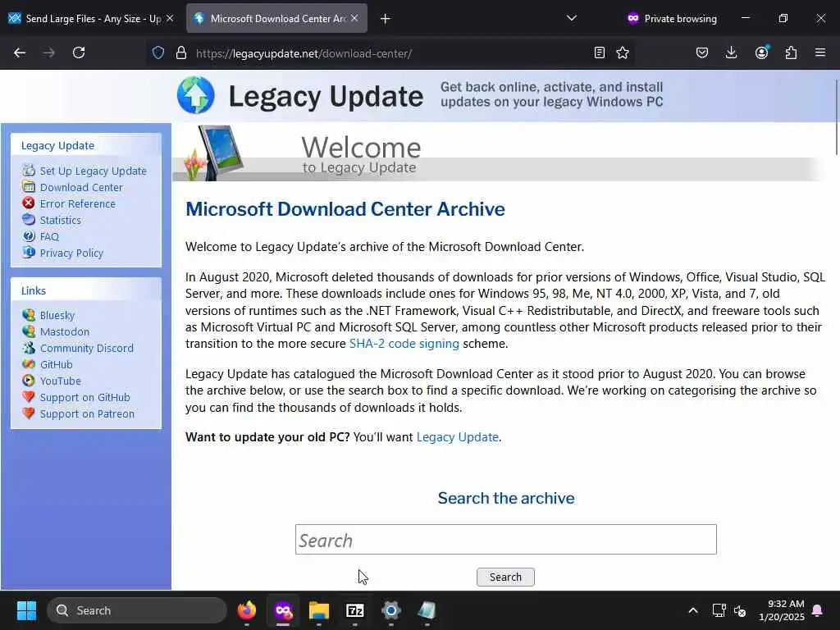
Task: Click the Search button below the field
Action: tap(505, 577)
